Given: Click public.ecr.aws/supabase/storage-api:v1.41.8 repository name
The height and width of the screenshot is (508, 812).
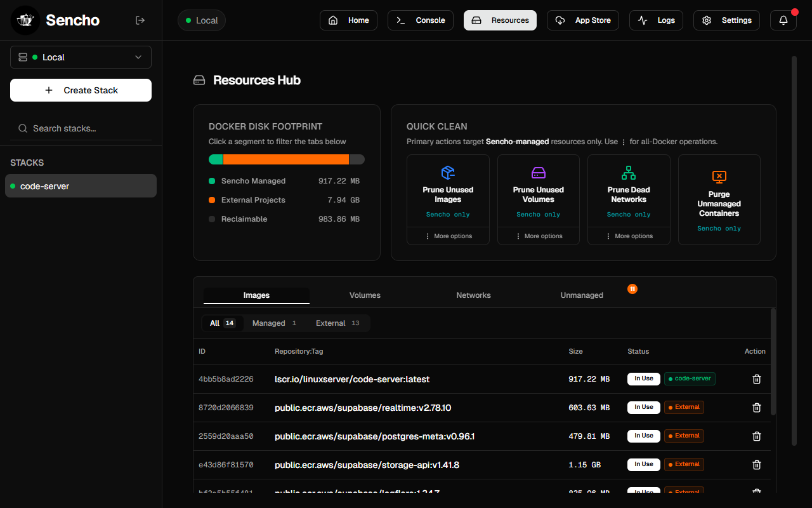Looking at the screenshot, I should click(x=367, y=465).
